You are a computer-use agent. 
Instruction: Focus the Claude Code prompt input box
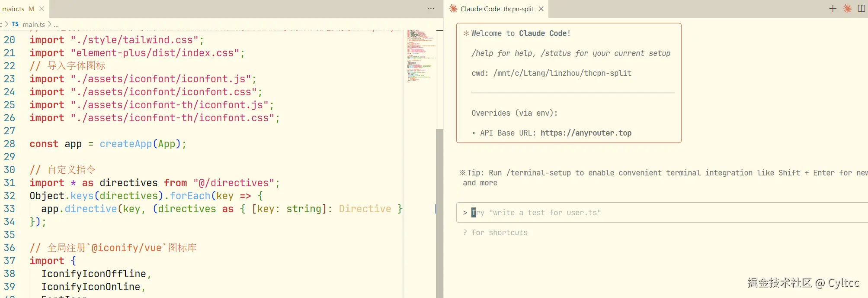coord(662,213)
